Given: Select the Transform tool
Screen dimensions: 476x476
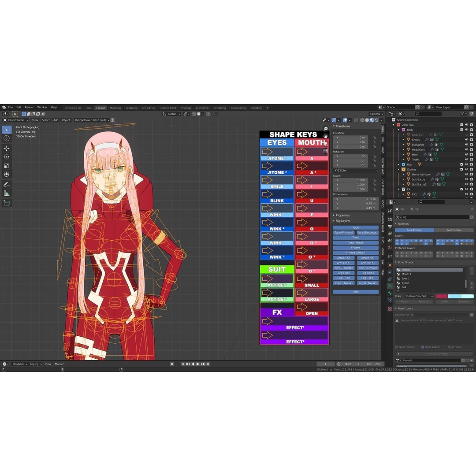Looking at the screenshot, I should tap(6, 174).
